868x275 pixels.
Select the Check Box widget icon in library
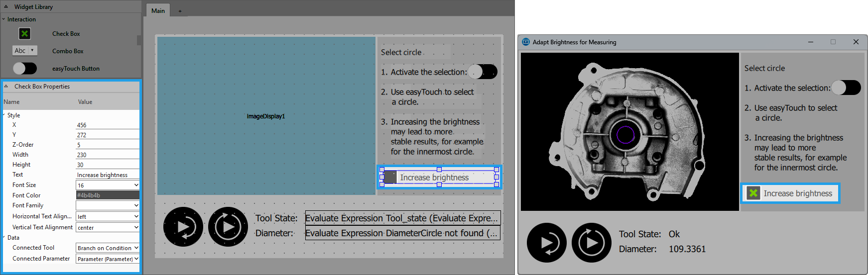pyautogui.click(x=24, y=33)
